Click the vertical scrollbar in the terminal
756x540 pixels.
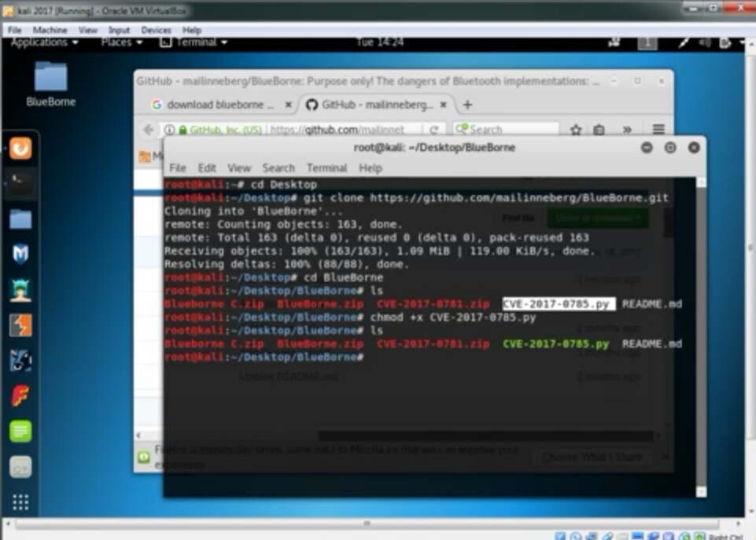coord(702,337)
